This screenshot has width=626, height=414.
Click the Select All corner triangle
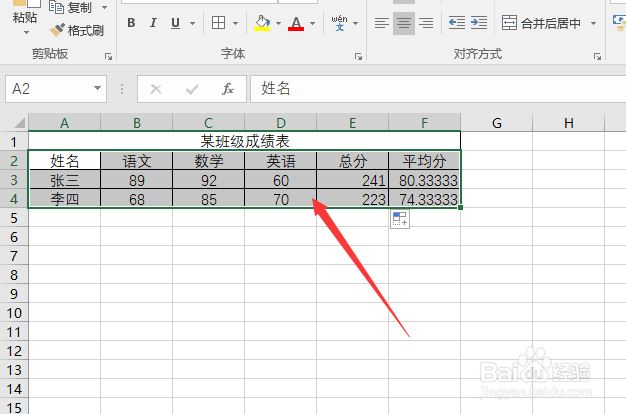(x=19, y=122)
